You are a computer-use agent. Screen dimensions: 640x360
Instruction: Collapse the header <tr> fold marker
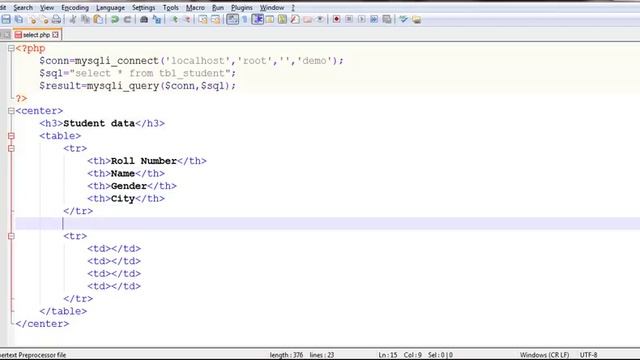point(11,149)
